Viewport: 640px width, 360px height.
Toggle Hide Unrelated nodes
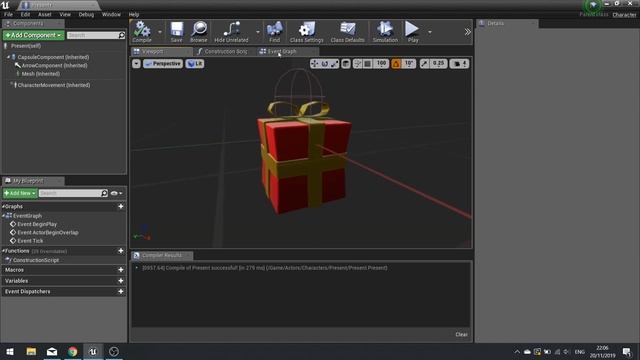[231, 31]
